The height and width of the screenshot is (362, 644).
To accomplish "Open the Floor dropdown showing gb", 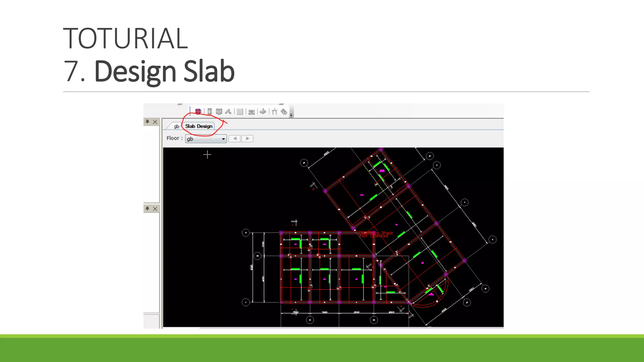I will 206,139.
